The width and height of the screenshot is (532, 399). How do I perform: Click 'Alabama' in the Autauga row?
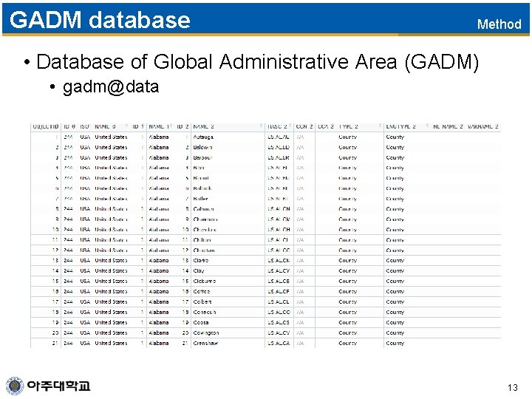click(x=159, y=137)
